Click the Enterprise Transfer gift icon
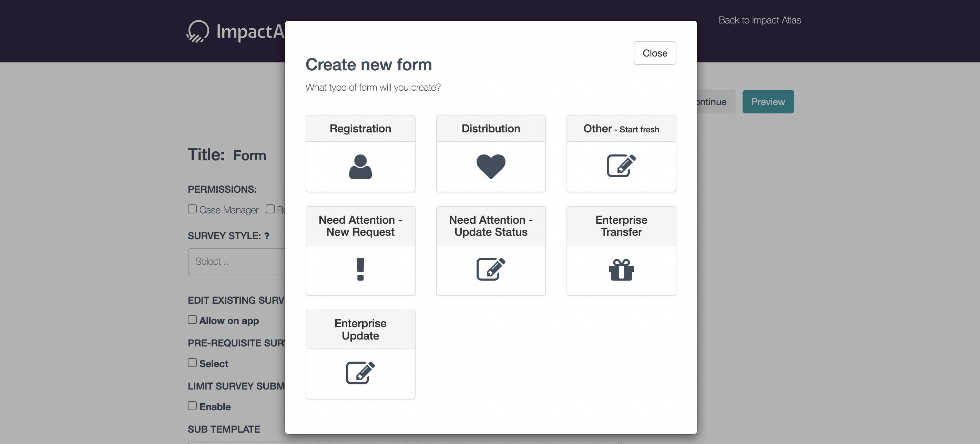This screenshot has height=444, width=980. 621,270
